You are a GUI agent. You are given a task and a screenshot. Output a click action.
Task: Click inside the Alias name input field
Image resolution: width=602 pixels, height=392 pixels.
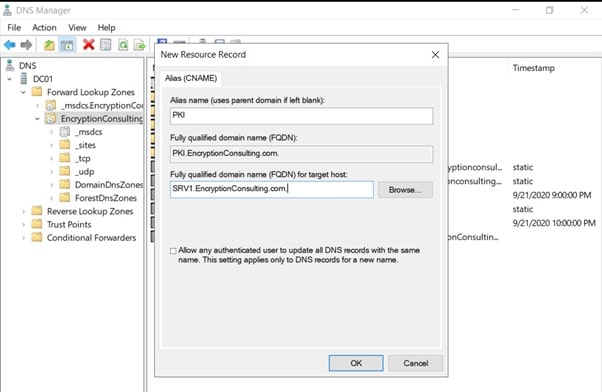[x=301, y=116]
